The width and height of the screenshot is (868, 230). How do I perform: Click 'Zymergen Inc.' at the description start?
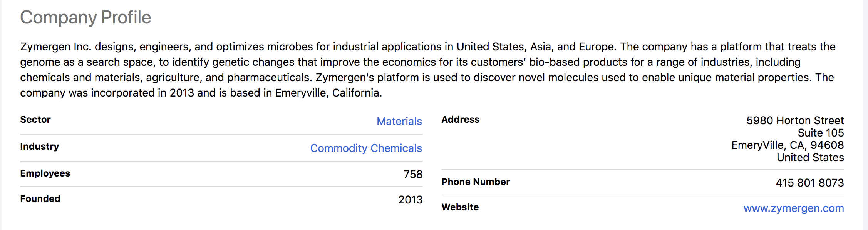point(55,47)
